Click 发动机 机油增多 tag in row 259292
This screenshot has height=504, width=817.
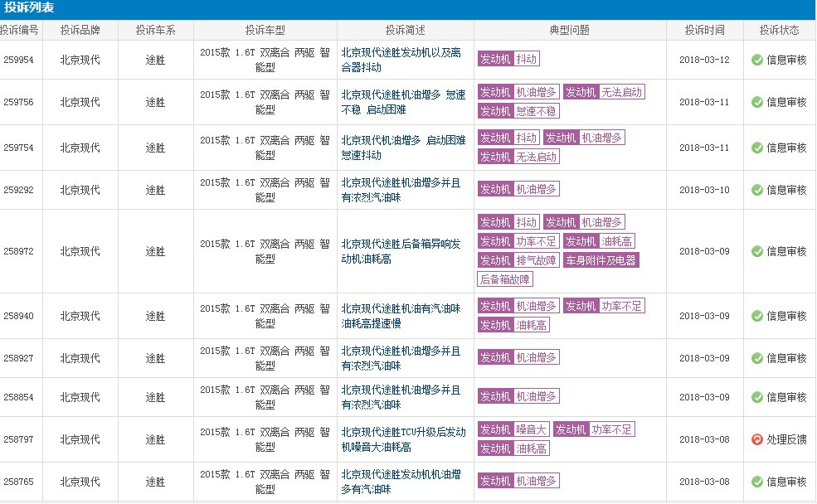point(518,189)
